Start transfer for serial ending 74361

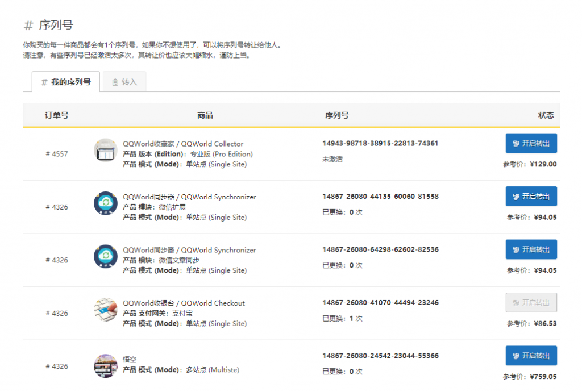pos(531,143)
